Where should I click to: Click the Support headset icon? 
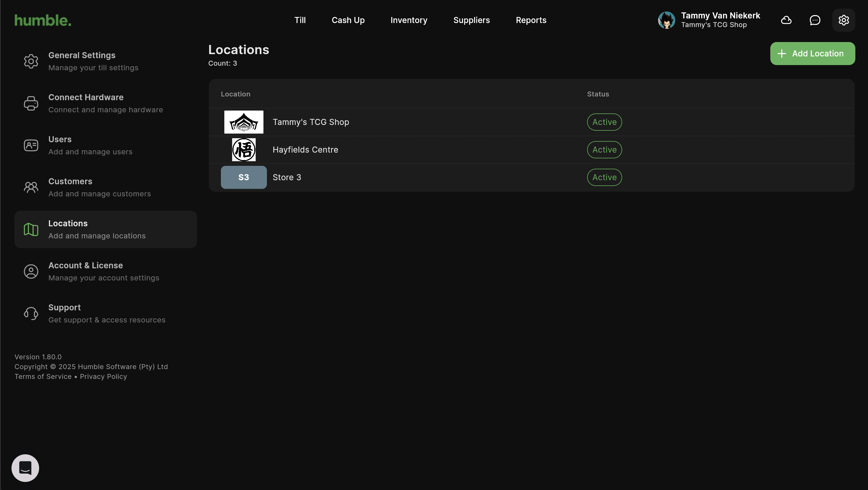point(31,313)
